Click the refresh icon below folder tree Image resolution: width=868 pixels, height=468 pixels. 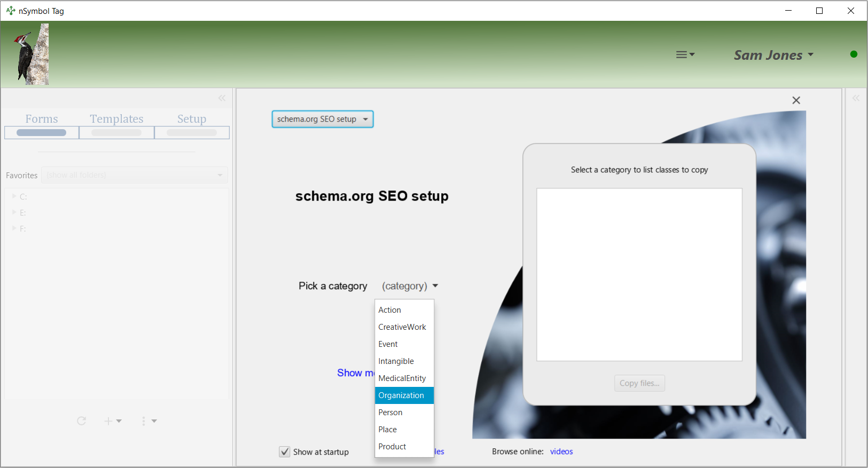(x=81, y=421)
